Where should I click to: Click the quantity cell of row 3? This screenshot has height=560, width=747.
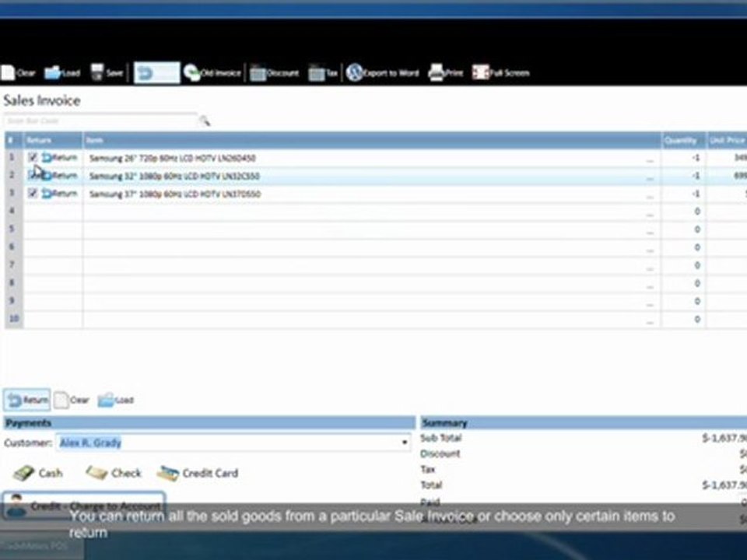point(683,194)
